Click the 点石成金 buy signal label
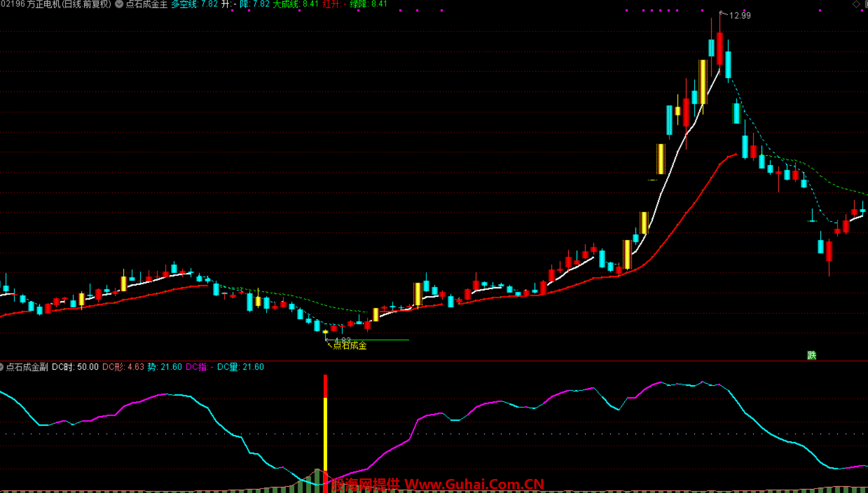Viewport: 868px width, 493px height. tap(350, 345)
